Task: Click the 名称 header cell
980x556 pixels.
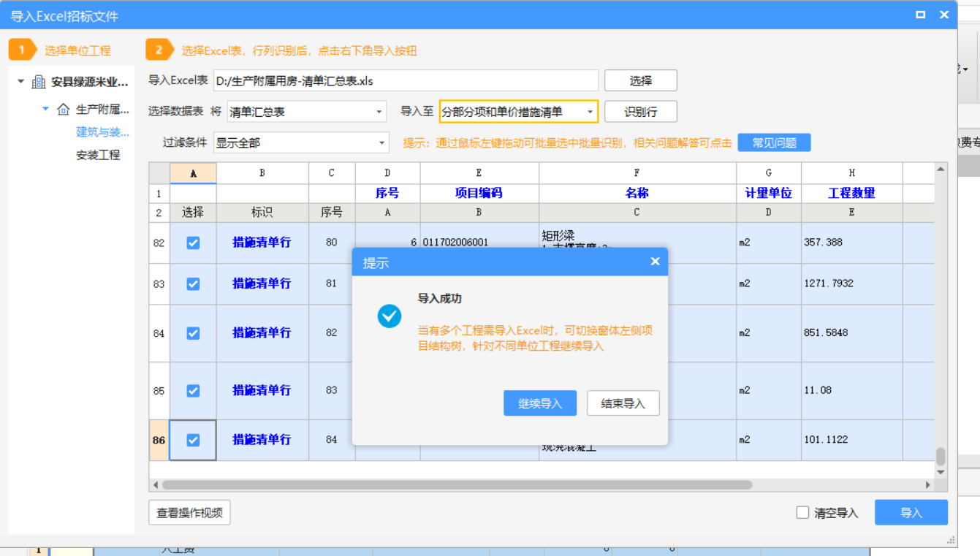Action: click(x=637, y=193)
